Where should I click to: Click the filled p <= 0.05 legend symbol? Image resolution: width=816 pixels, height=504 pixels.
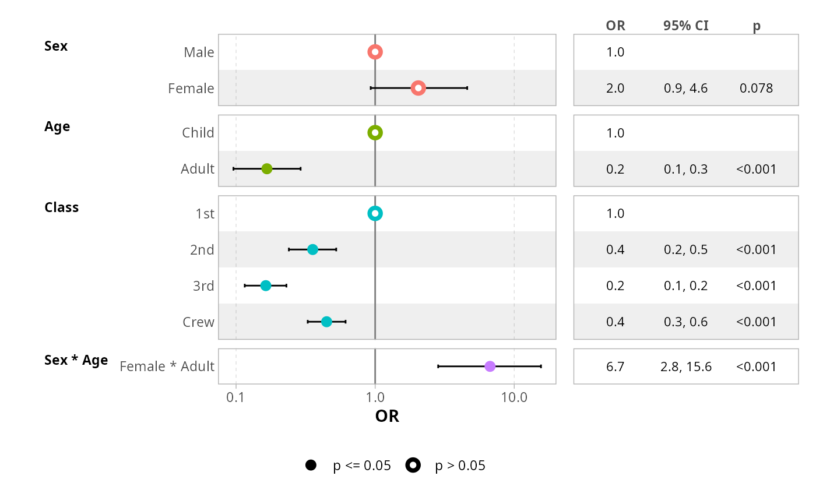point(311,465)
